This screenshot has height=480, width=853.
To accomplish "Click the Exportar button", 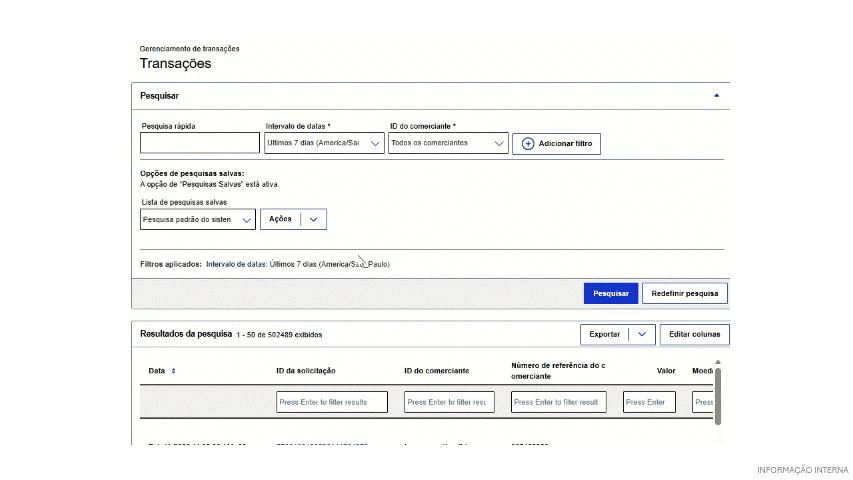I will (x=604, y=334).
